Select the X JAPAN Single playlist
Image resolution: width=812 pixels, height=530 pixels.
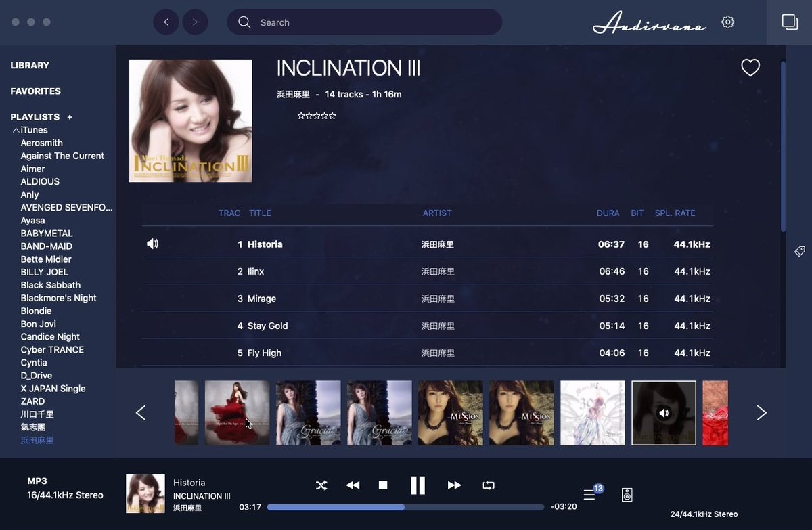[53, 389]
